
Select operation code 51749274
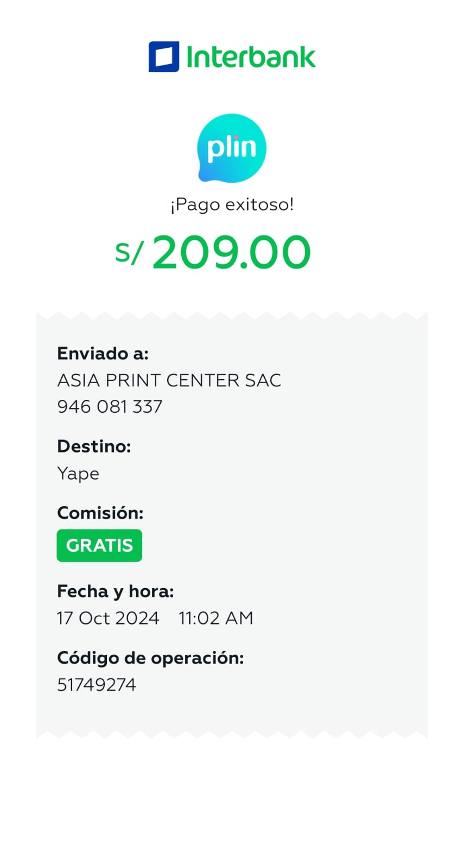(x=96, y=685)
